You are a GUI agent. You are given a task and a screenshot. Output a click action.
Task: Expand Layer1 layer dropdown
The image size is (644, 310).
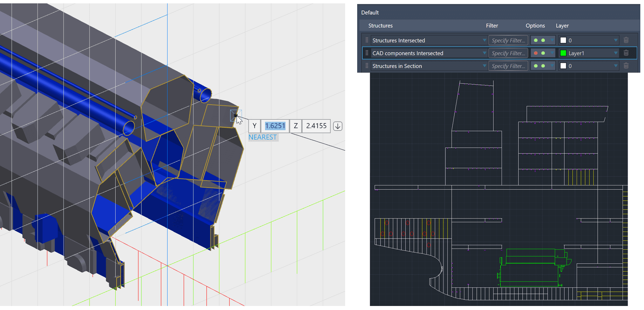click(x=616, y=53)
